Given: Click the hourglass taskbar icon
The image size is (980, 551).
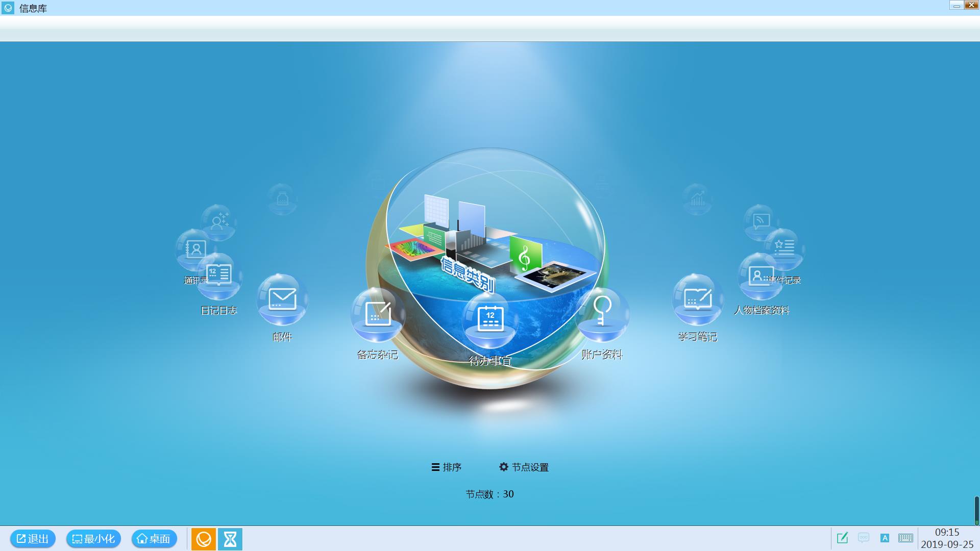Looking at the screenshot, I should pyautogui.click(x=230, y=539).
